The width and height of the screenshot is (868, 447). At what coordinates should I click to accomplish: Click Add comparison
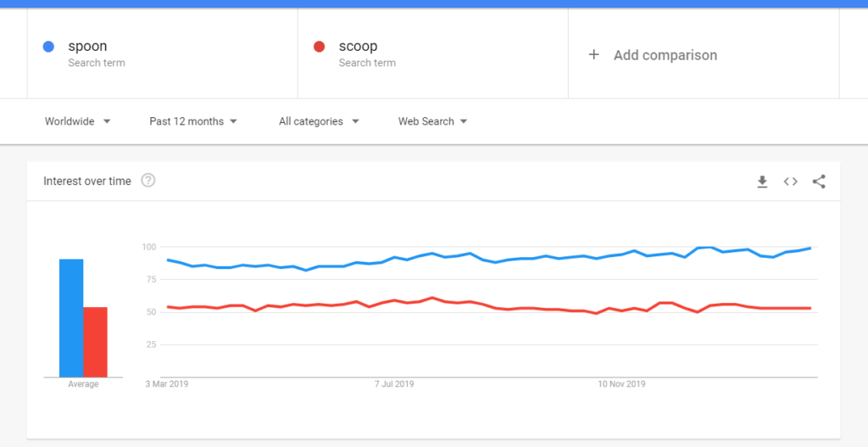pos(665,55)
